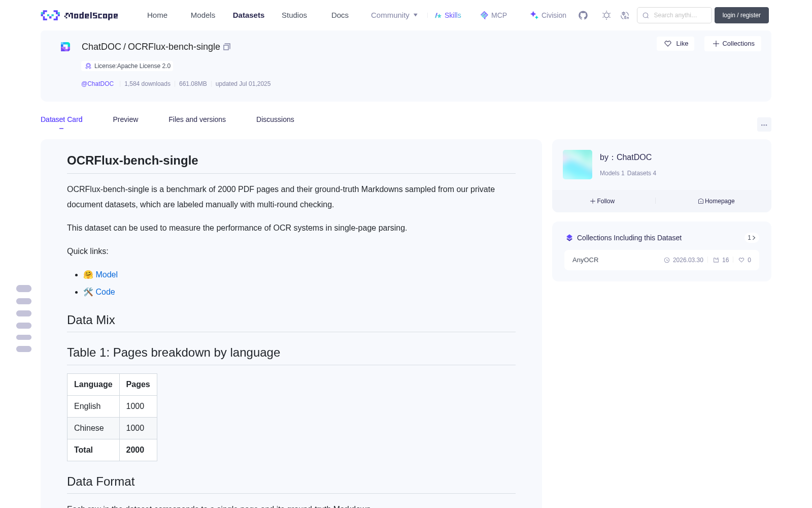Jump using first table-of-contents marker
This screenshot has height=508, width=812.
(x=24, y=289)
